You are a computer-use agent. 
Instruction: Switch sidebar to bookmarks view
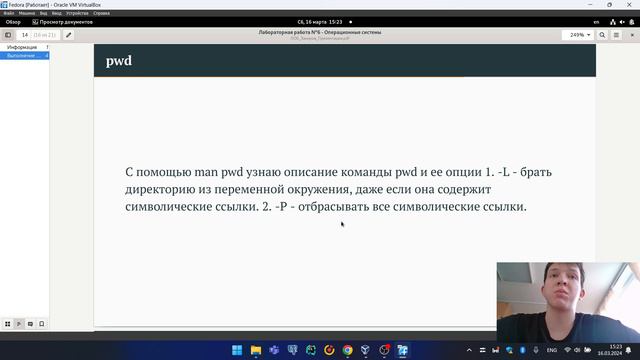click(x=42, y=324)
